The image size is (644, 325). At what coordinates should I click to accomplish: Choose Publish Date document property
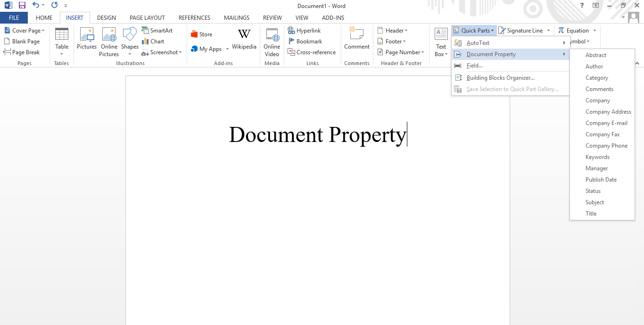click(601, 180)
